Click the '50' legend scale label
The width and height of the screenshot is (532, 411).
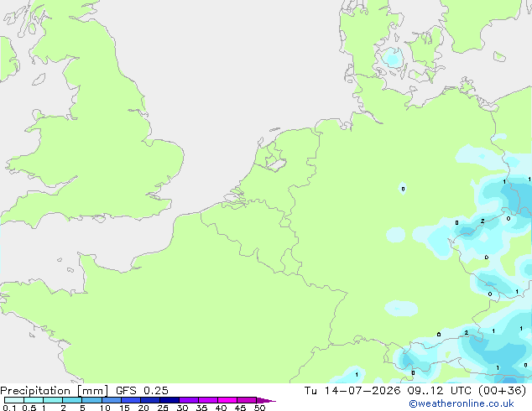[x=259, y=408]
